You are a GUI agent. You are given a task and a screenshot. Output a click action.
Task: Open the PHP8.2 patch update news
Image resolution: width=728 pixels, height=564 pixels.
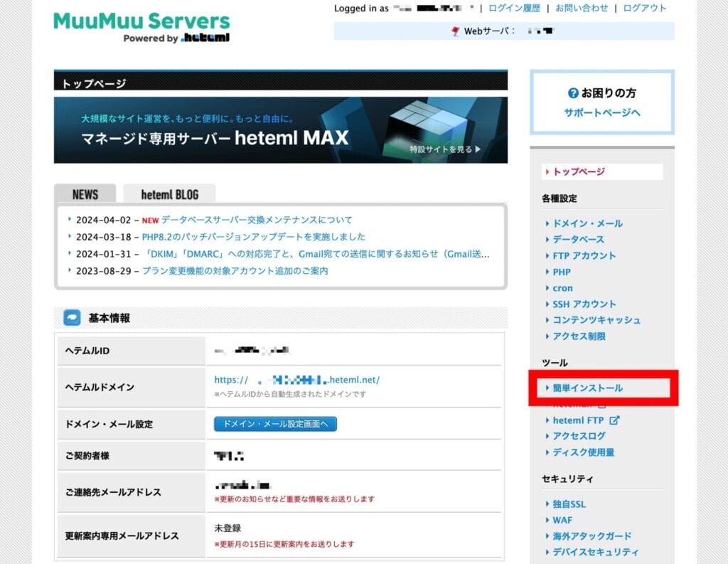[253, 237]
